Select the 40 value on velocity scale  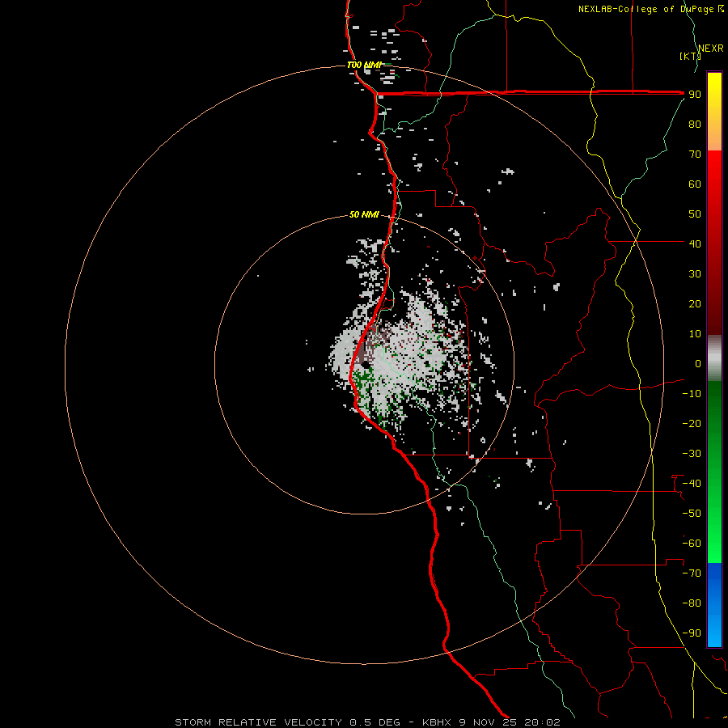(x=695, y=243)
